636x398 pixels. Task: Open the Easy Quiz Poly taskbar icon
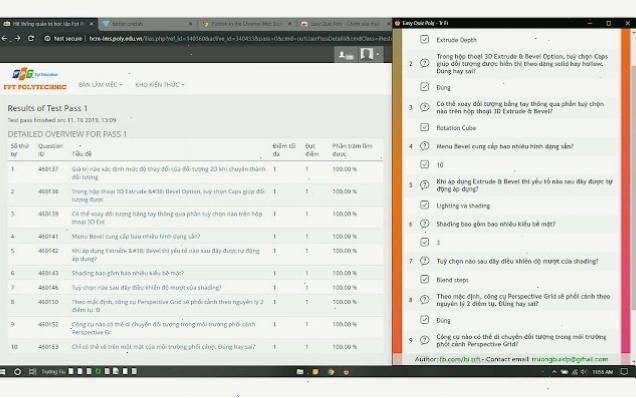pyautogui.click(x=346, y=372)
